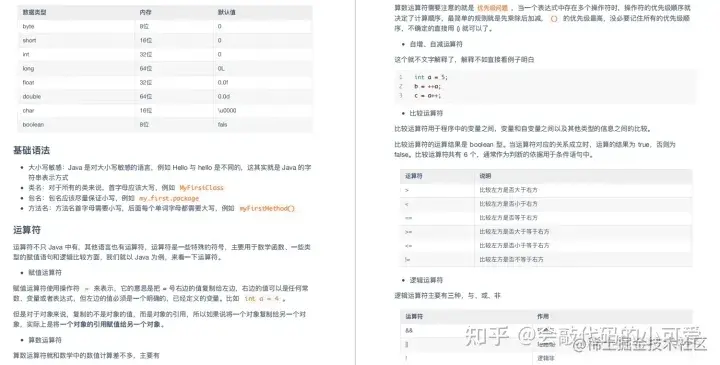
Task: Click the == operator cell
Action: pyautogui.click(x=408, y=218)
